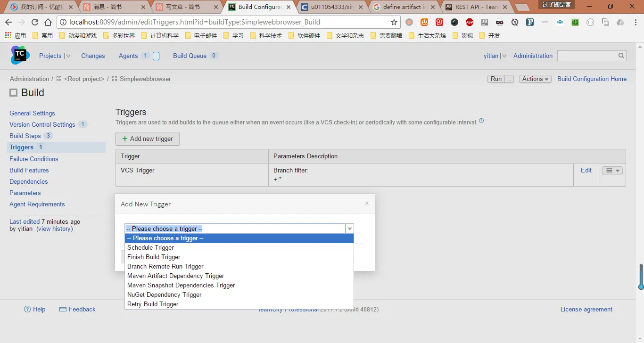Open Build Features section
This screenshot has height=343, width=644.
[29, 170]
